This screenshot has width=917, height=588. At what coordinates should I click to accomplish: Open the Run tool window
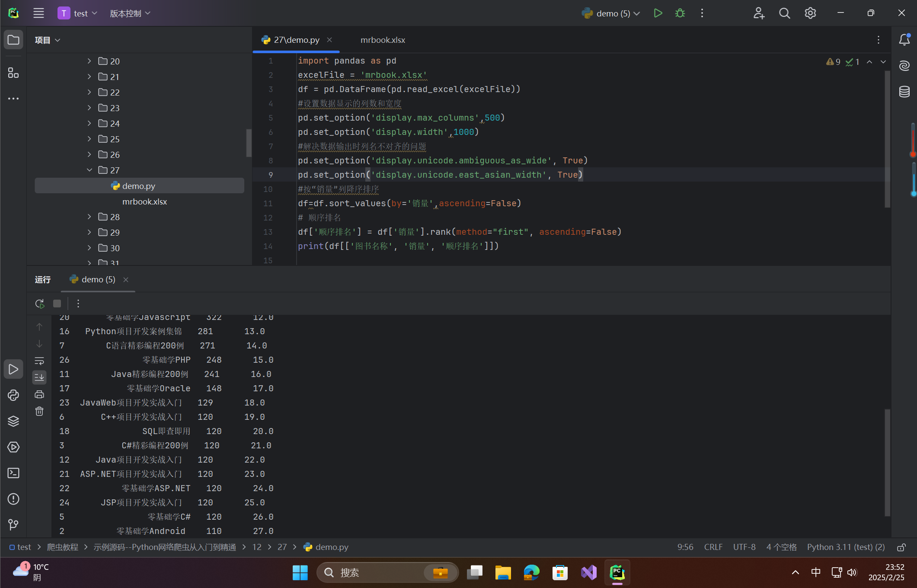pos(13,369)
